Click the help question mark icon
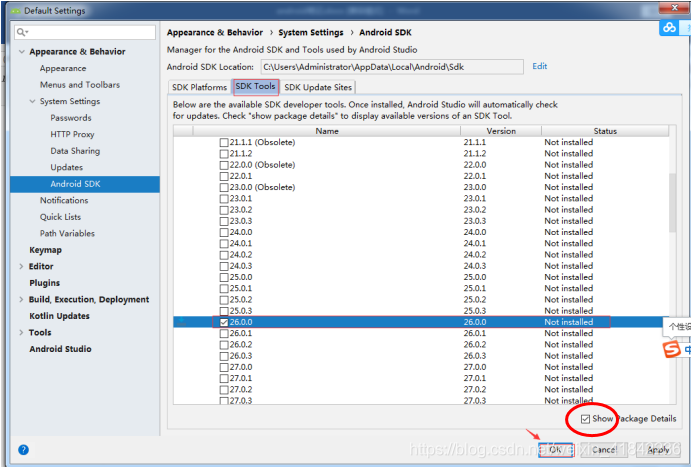Viewport: 691px width, 468px height. click(x=23, y=449)
